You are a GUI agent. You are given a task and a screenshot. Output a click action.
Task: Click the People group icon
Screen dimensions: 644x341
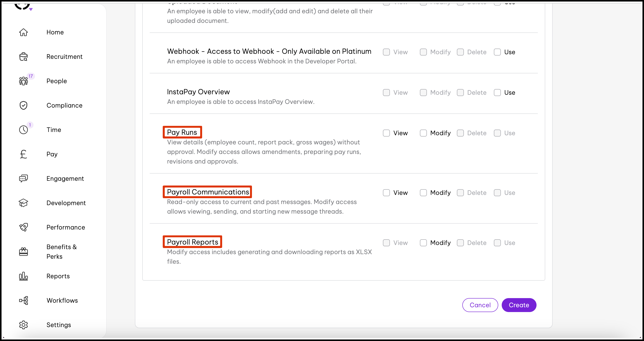tap(23, 81)
